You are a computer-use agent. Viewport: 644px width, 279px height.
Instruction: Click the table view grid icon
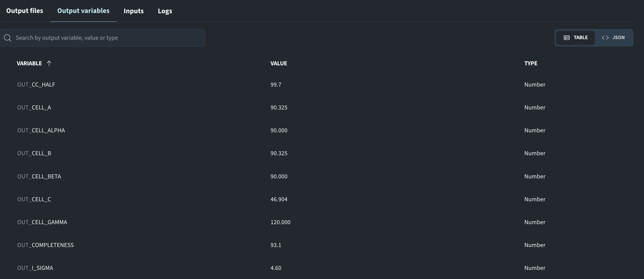tap(566, 38)
